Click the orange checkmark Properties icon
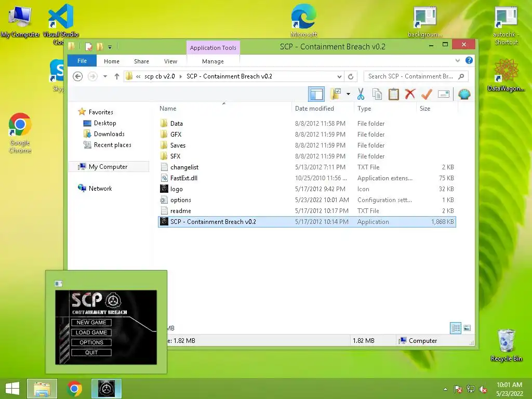Viewport: 532px width, 399px height. (x=427, y=94)
